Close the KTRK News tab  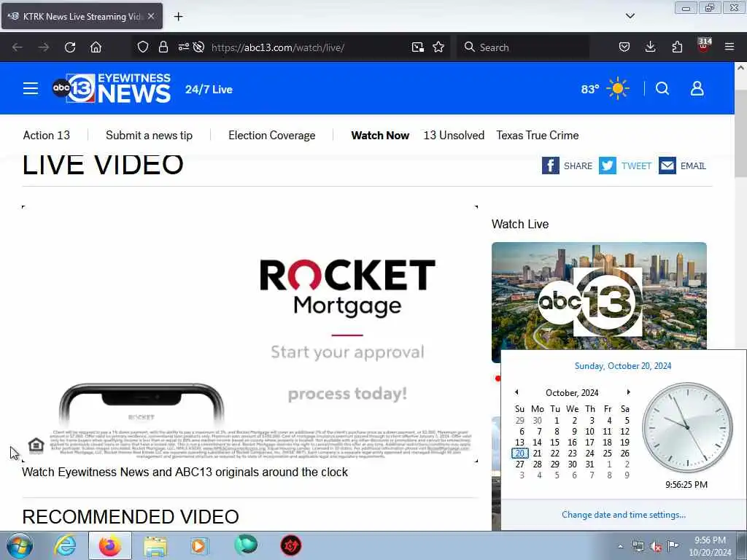151,16
